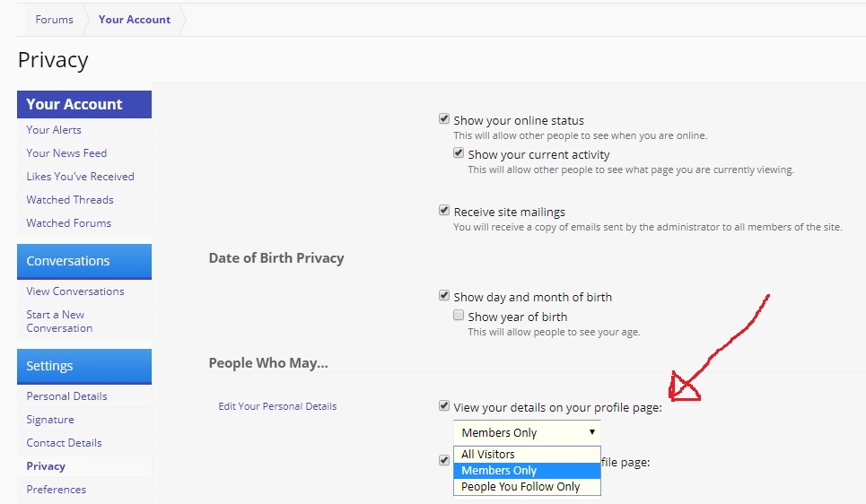Viewport: 866px width, 504px height.
Task: Open View Conversations link
Action: (x=75, y=291)
